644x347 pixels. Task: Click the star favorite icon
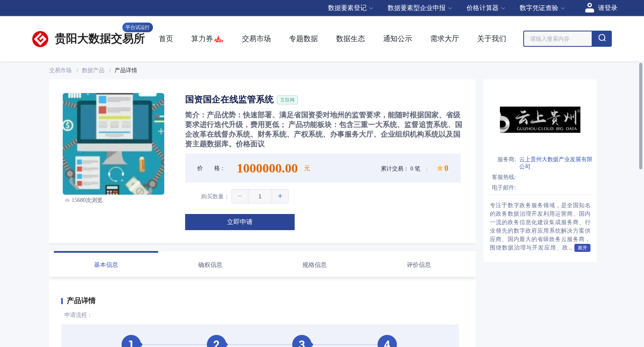[440, 168]
